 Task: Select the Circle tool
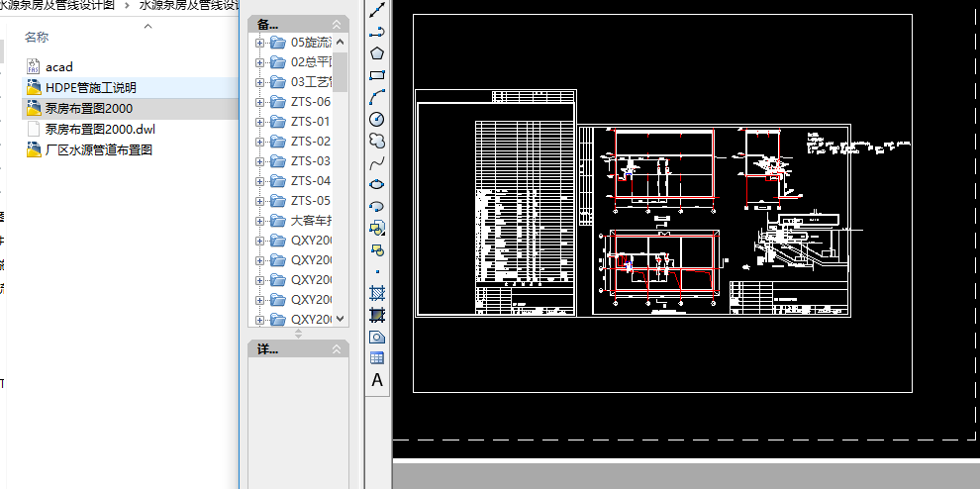(377, 119)
